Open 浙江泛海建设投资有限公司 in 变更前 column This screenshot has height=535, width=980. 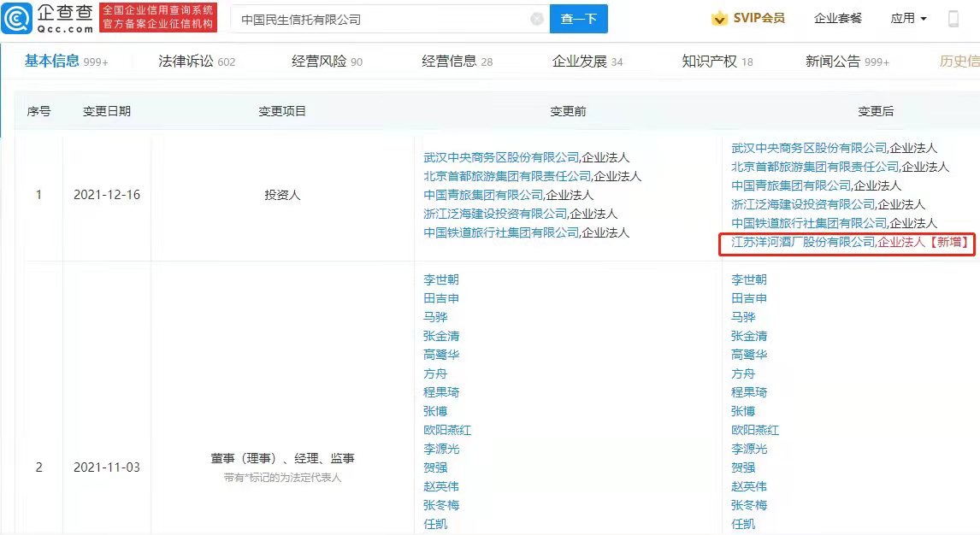point(495,215)
